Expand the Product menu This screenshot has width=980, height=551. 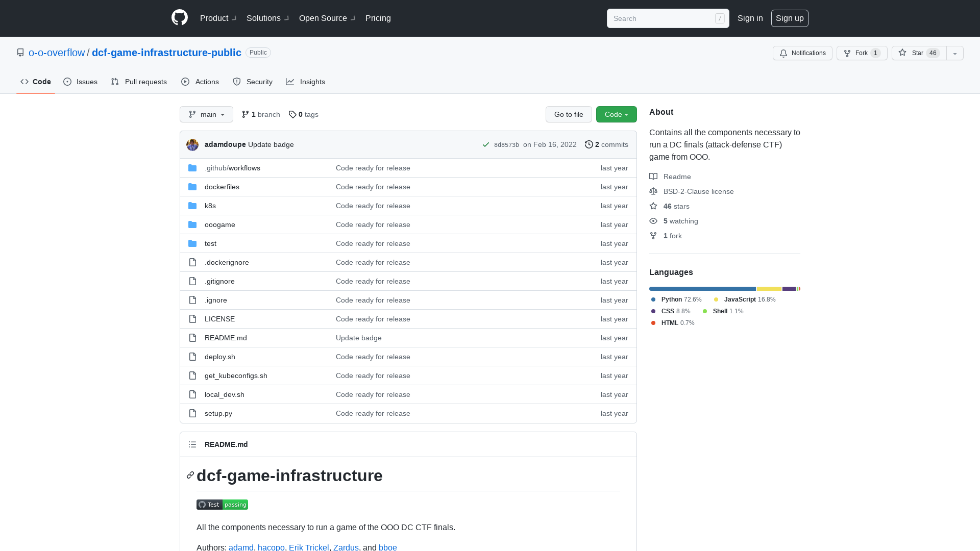(218, 18)
